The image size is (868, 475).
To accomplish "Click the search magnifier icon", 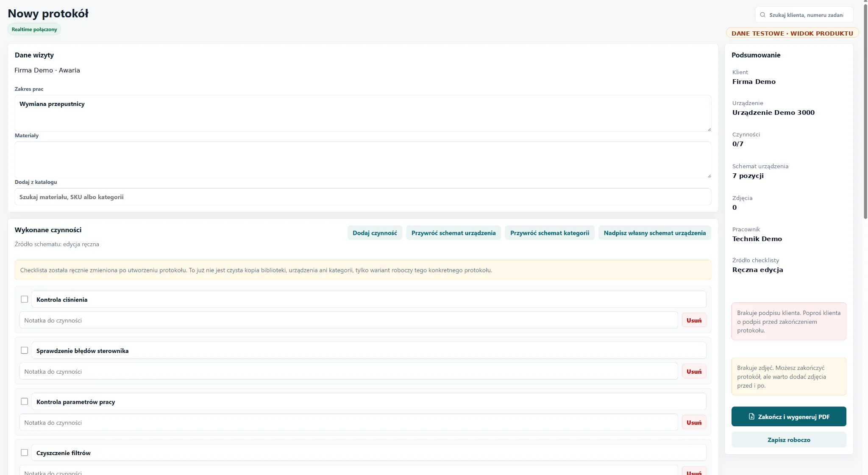I will [x=762, y=15].
